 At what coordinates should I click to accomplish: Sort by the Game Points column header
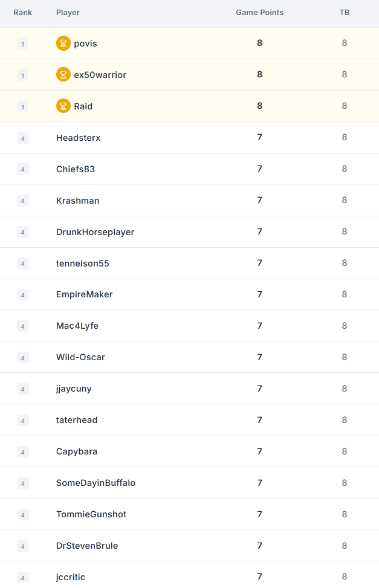260,12
